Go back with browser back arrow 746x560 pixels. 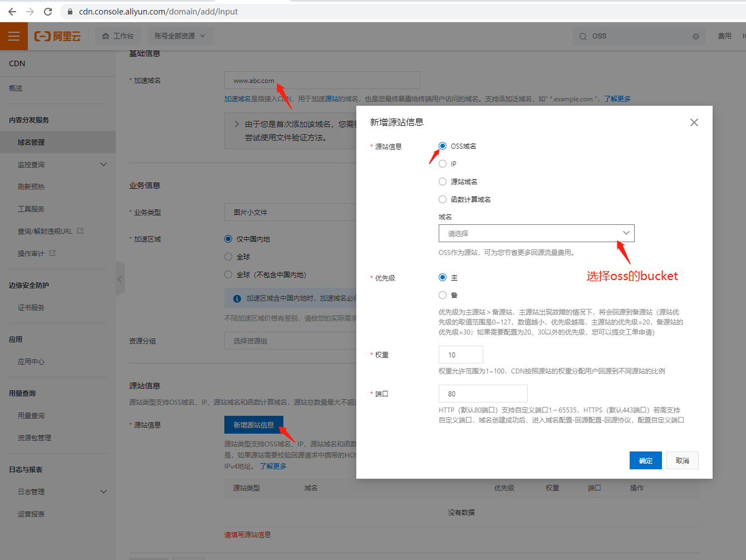click(12, 11)
